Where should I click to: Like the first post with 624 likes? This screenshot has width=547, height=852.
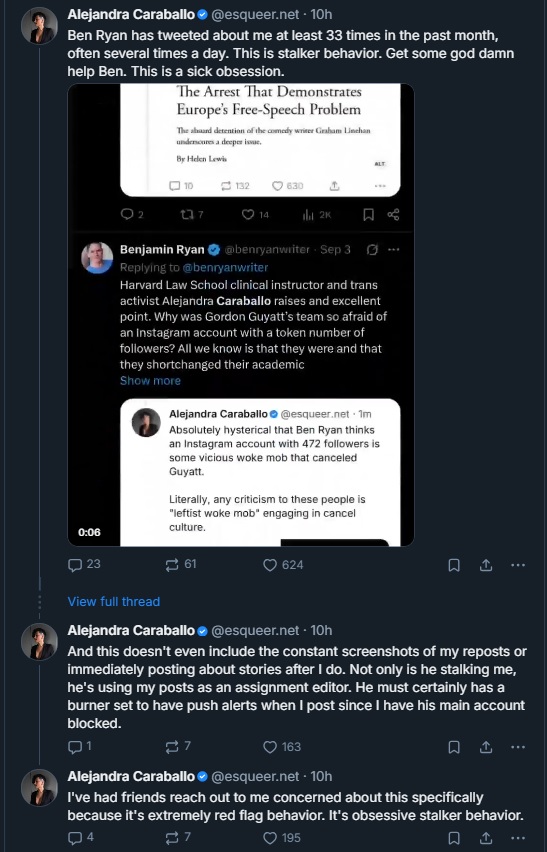[x=282, y=565]
